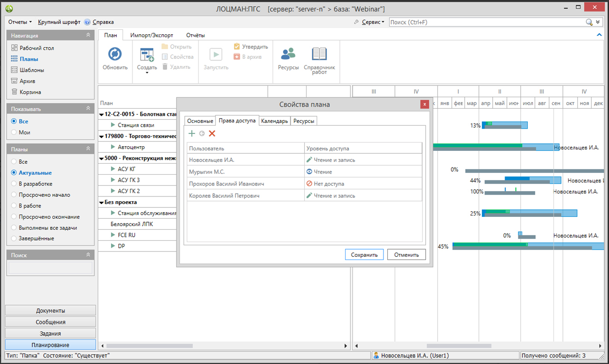Open Справочник работ book icon
Viewport: 609px width, 364px height.
click(319, 54)
